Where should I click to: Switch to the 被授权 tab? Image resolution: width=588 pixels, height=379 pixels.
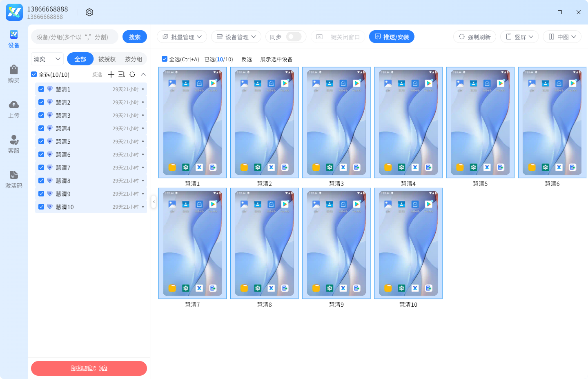[x=107, y=59]
